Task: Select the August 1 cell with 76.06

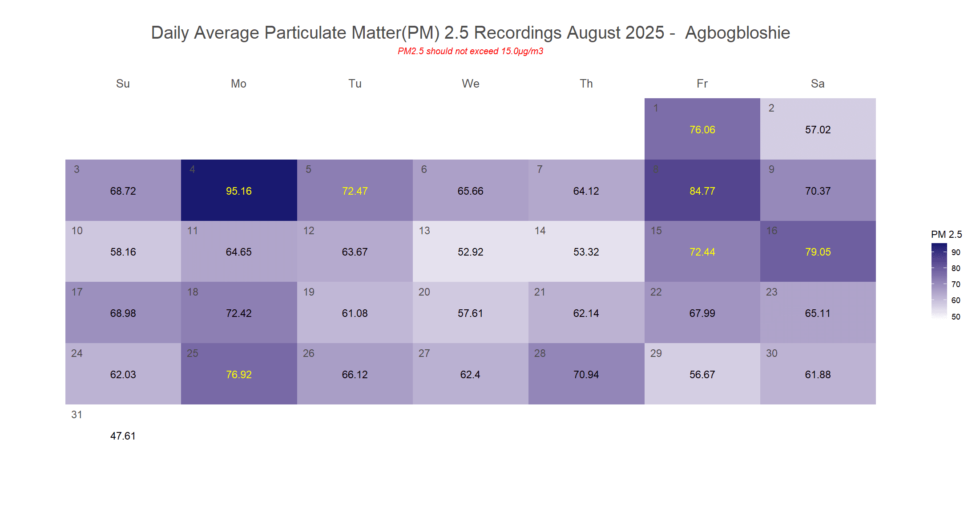Action: (702, 129)
